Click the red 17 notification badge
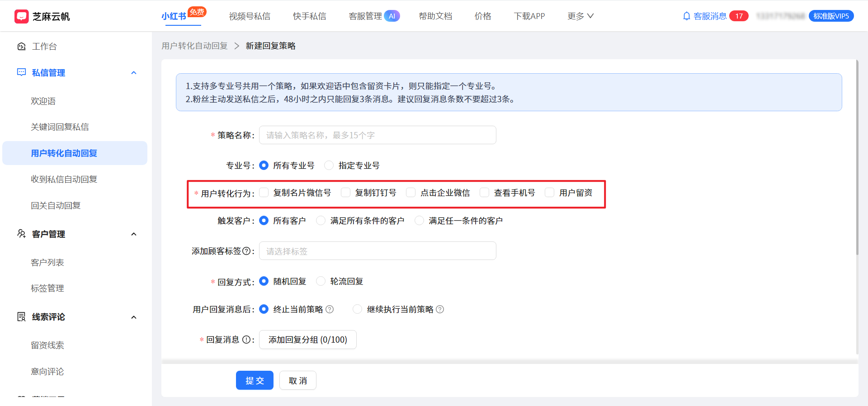This screenshot has width=868, height=406. click(x=739, y=16)
